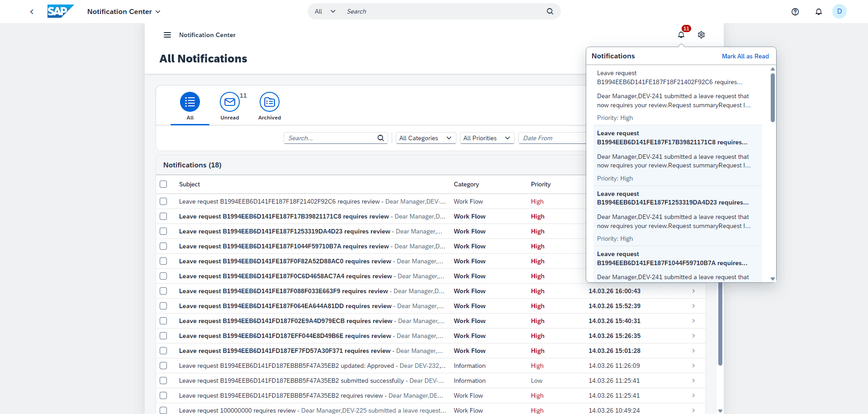Click the Priority column header

(x=541, y=184)
